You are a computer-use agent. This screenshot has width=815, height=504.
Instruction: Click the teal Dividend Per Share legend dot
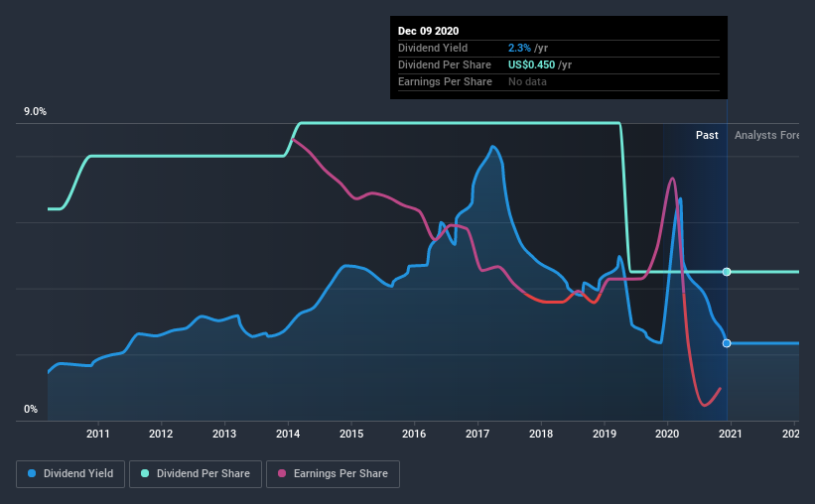145,473
